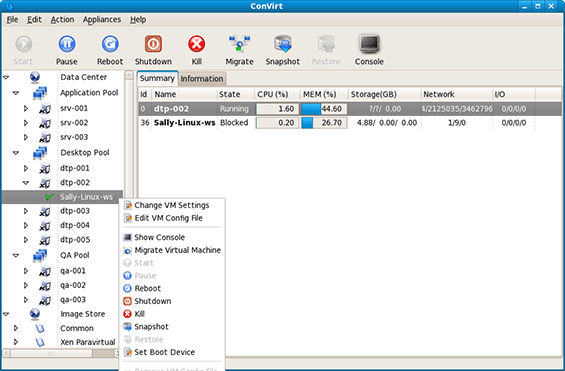The image size is (565, 371).
Task: Select qa-001 in the tree
Action: (73, 271)
